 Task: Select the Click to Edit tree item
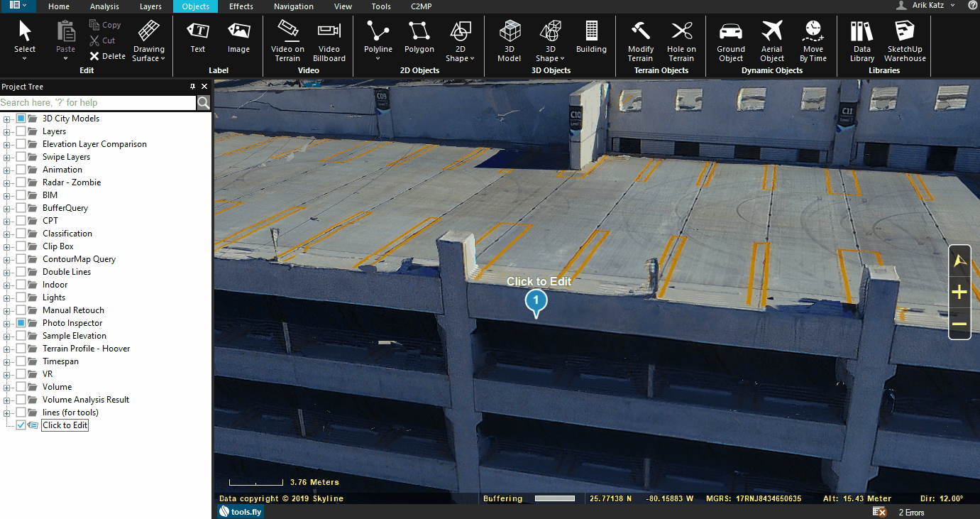[x=65, y=425]
